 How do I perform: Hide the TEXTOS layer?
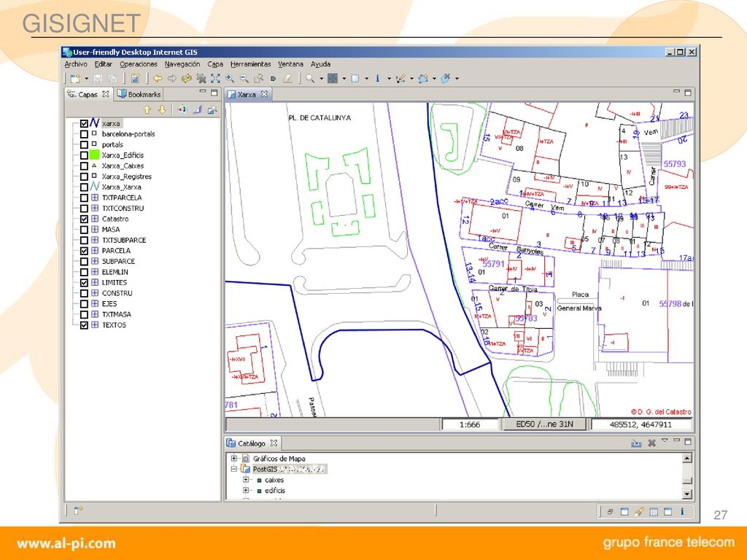point(84,325)
